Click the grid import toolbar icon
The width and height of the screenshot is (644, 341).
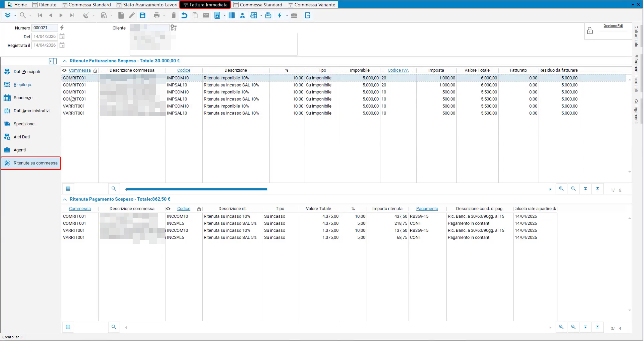254,15
